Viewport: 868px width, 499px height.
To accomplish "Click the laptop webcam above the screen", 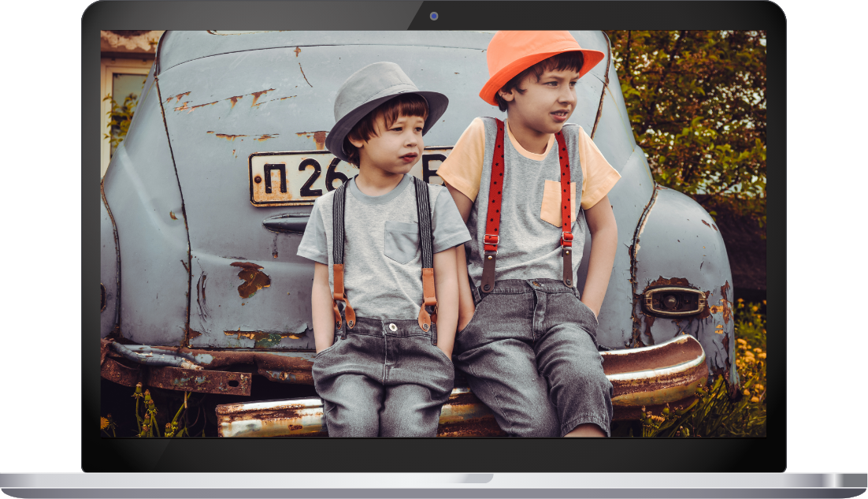I will pyautogui.click(x=433, y=16).
